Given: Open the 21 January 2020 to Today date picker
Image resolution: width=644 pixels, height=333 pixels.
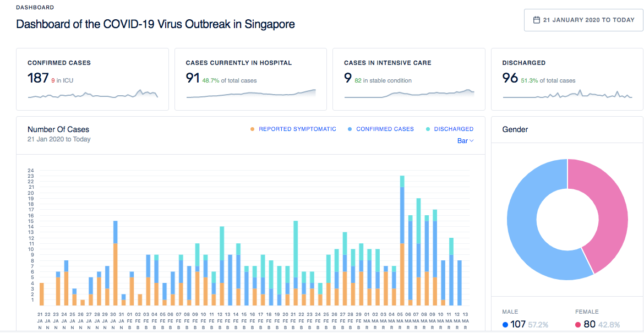Looking at the screenshot, I should pyautogui.click(x=583, y=20).
